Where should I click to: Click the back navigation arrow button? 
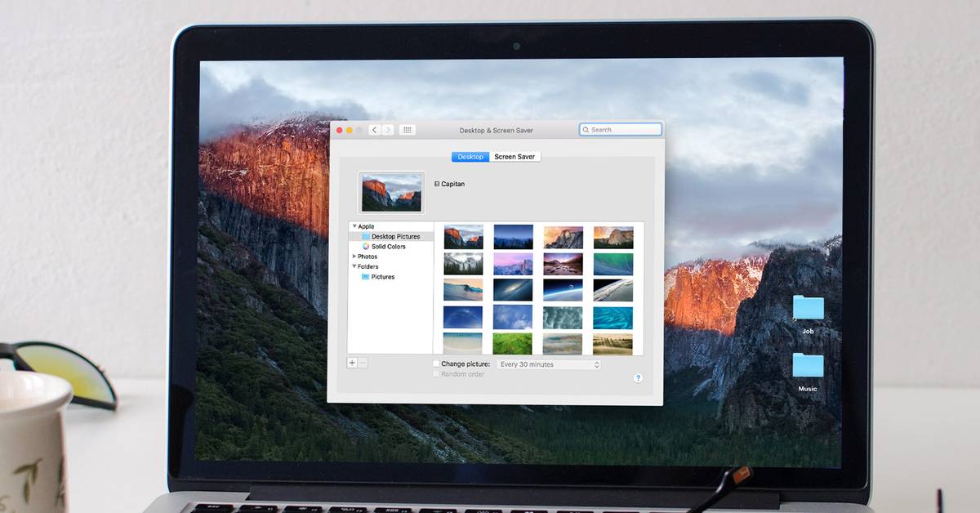(x=375, y=130)
